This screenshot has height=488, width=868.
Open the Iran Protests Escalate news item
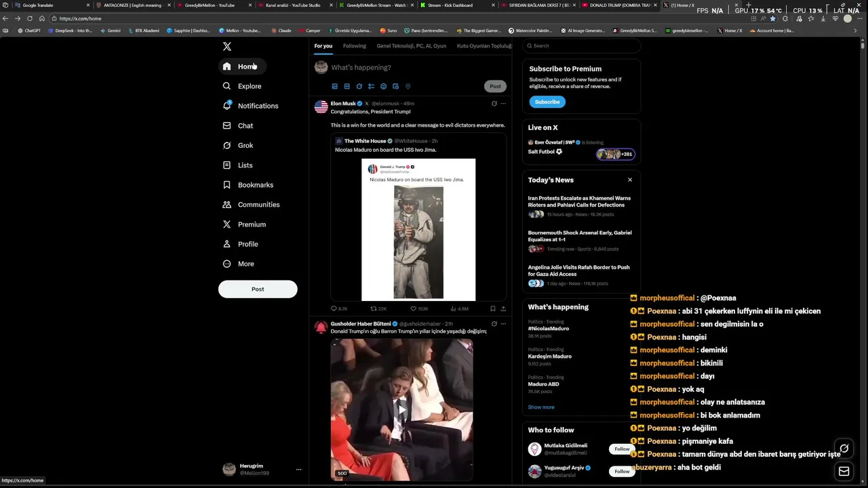tap(581, 207)
